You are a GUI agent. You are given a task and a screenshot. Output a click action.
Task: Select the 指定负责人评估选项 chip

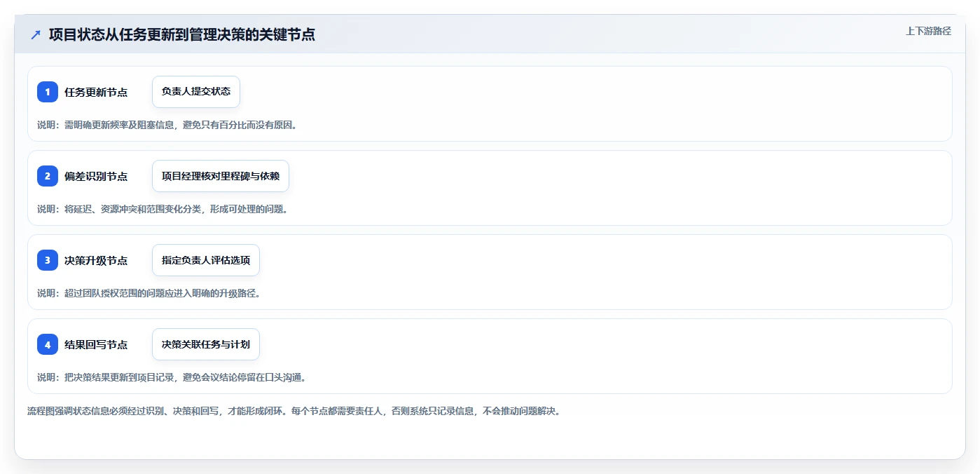206,260
